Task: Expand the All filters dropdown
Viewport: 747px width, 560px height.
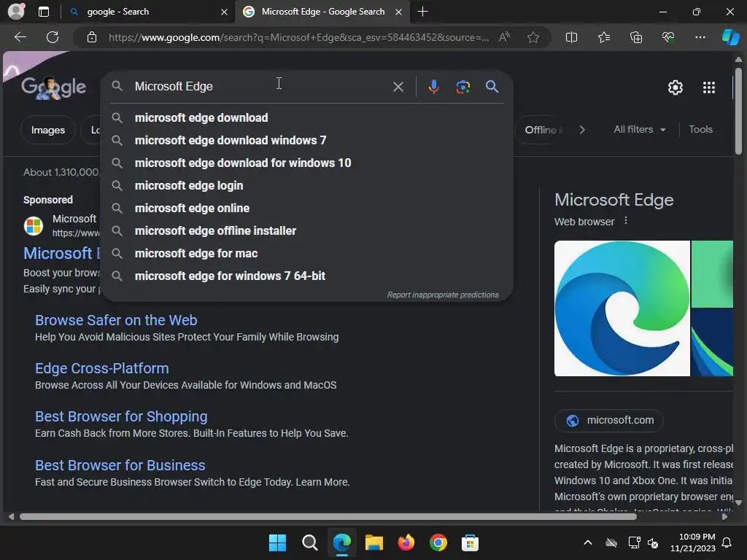Action: pos(639,130)
